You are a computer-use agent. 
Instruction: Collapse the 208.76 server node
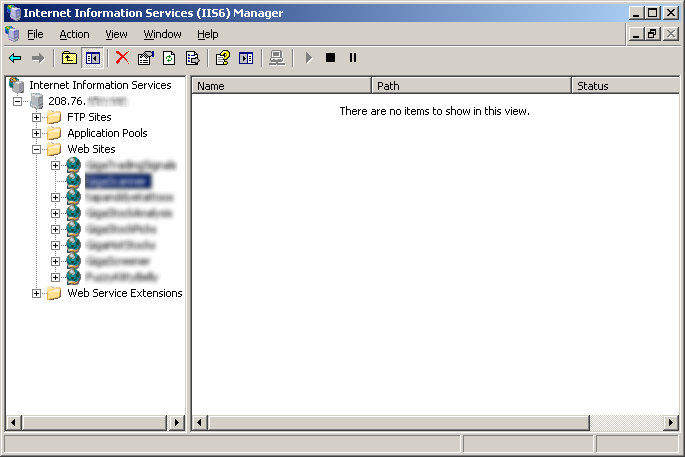[17, 101]
